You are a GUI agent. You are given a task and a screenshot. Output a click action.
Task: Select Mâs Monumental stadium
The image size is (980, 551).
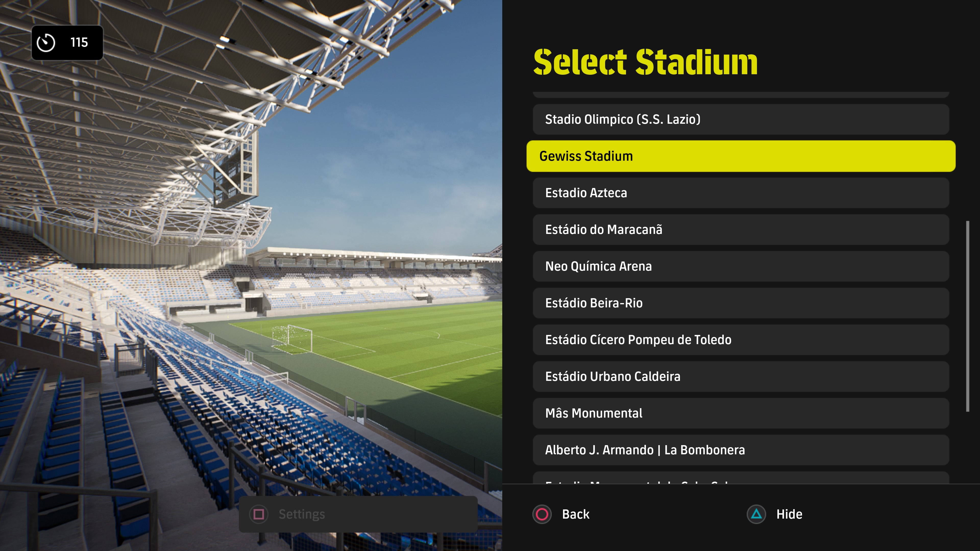click(x=740, y=413)
